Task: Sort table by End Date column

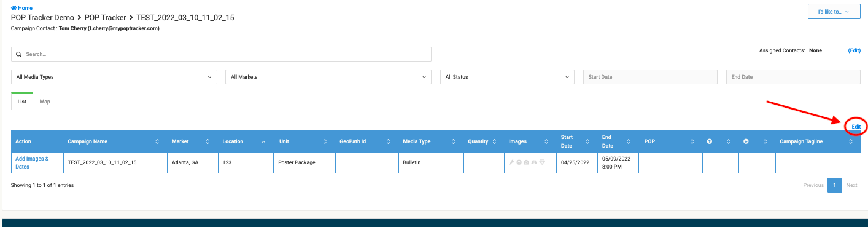Action: [618, 141]
